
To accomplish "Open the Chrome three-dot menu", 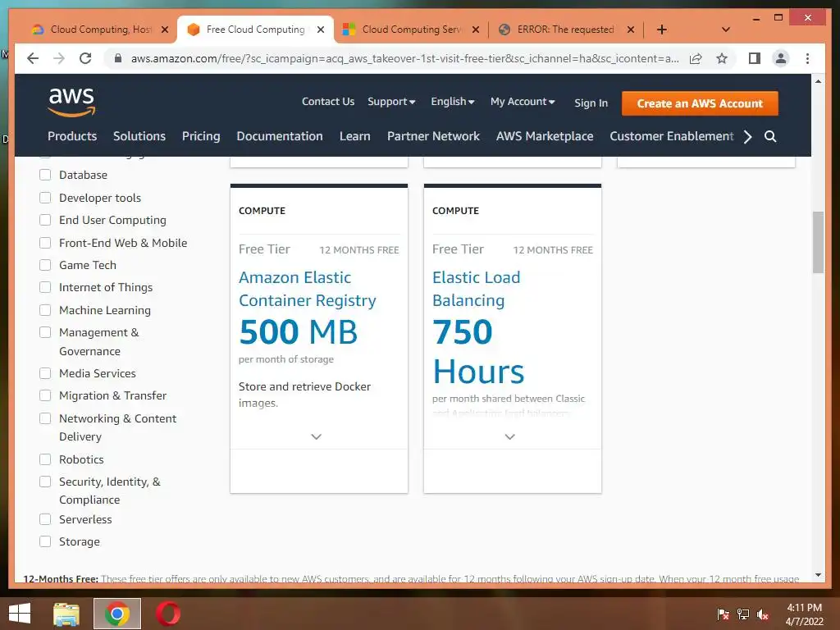I will point(807,58).
